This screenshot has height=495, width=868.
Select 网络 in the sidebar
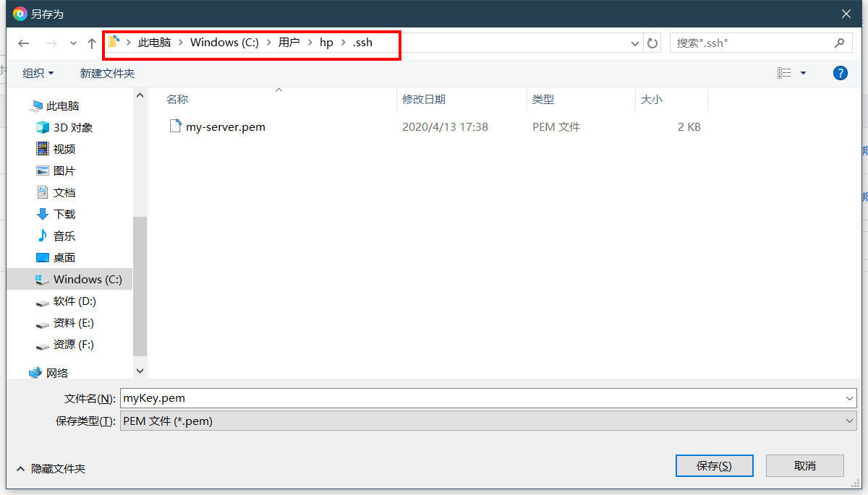(57, 373)
